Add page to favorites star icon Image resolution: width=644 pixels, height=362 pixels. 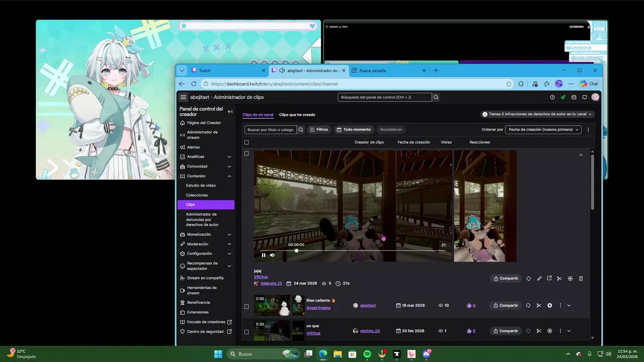(x=509, y=84)
